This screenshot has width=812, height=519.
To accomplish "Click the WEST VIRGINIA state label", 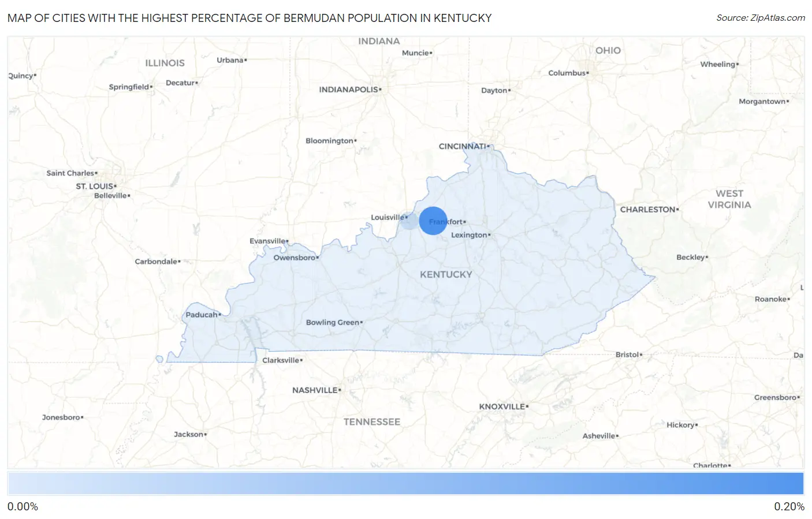I will tap(729, 199).
